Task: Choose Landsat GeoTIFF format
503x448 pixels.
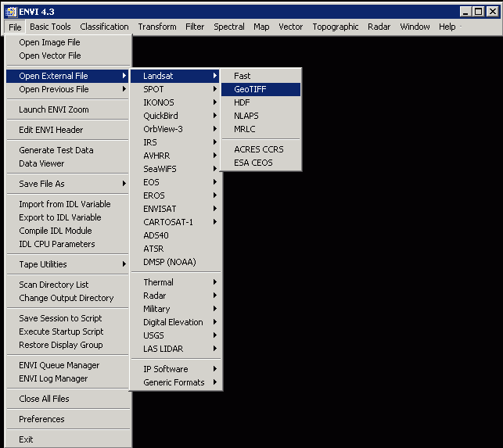Action: [260, 89]
